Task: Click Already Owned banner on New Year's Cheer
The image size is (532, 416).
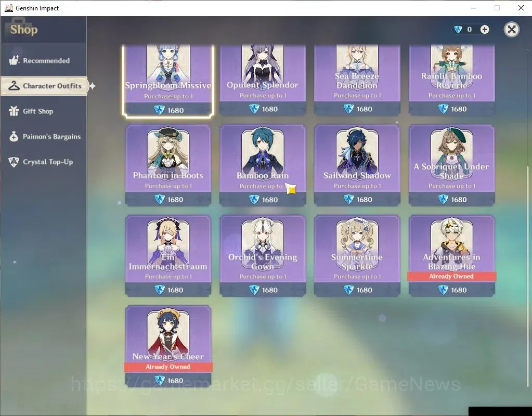Action: 168,367
